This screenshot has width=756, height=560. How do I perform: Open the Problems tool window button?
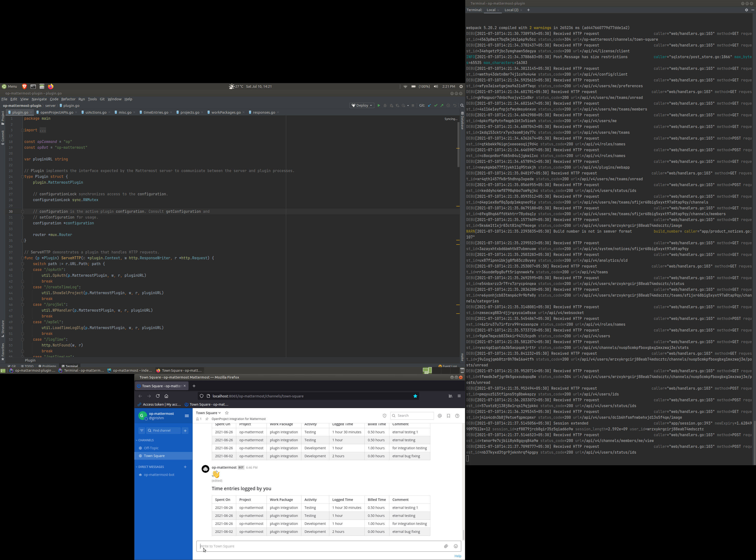point(47,366)
